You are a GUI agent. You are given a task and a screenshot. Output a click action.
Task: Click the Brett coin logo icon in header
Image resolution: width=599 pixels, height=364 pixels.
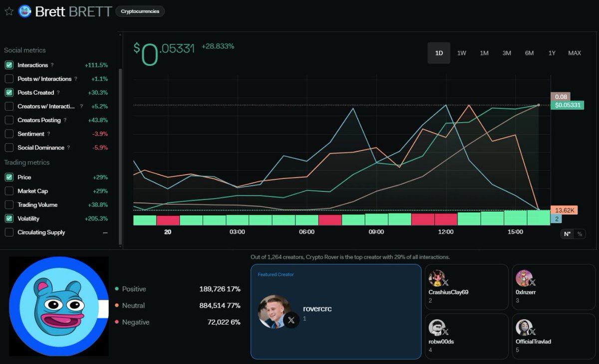24,11
